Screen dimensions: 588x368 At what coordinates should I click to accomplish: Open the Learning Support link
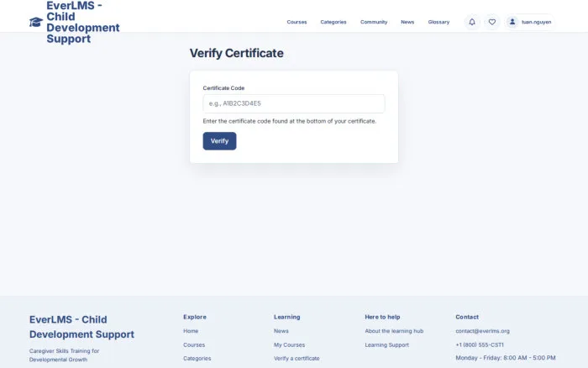click(386, 344)
